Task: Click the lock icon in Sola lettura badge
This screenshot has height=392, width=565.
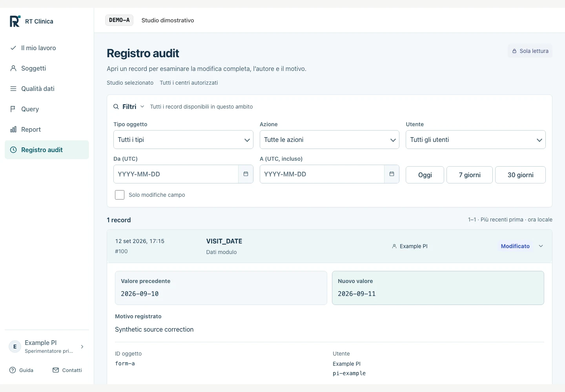Action: (514, 51)
